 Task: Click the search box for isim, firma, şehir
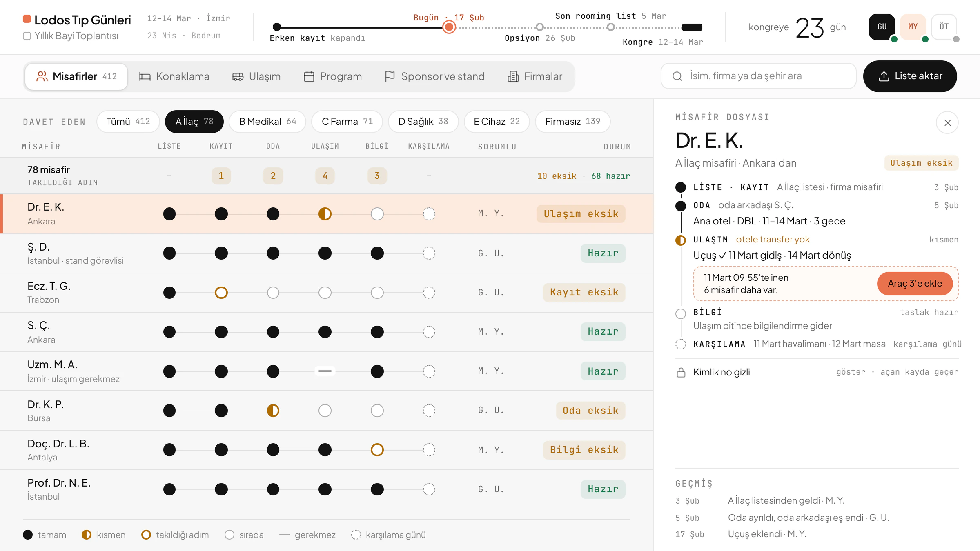point(758,76)
